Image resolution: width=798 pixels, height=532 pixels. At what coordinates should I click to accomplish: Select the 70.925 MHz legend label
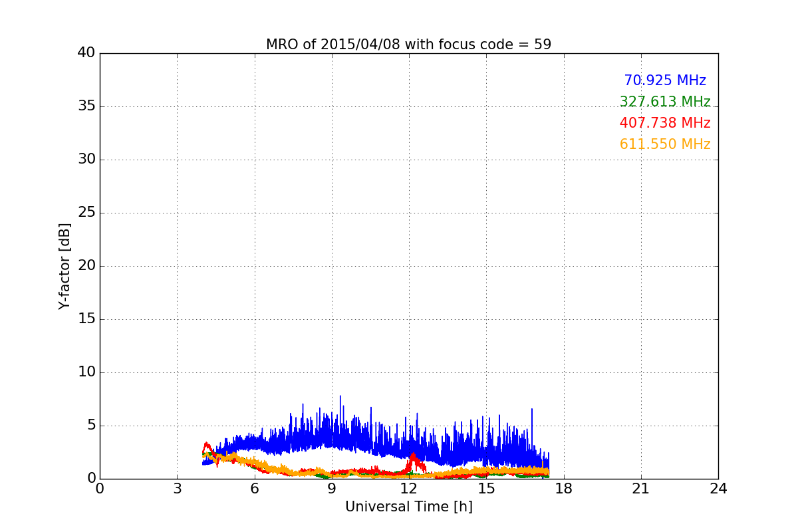[x=665, y=80]
